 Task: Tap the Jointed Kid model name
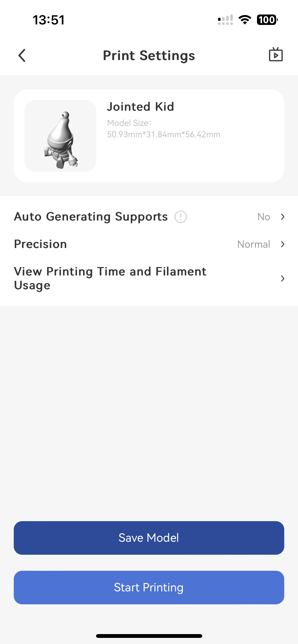[x=140, y=107]
